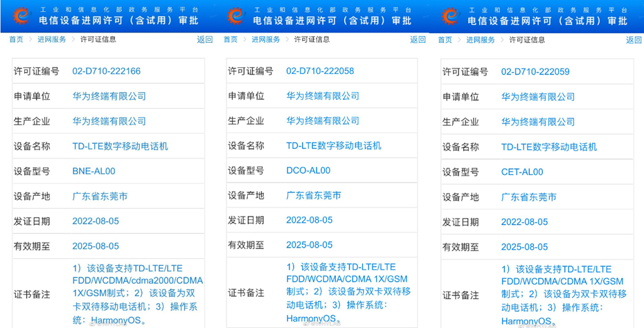
Task: Select 许可证信息 breadcrumb on the BNE-AL00 page
Action: pyautogui.click(x=98, y=39)
